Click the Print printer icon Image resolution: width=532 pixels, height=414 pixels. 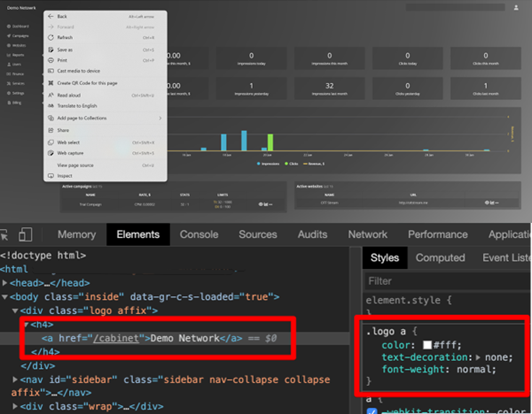tap(51, 60)
